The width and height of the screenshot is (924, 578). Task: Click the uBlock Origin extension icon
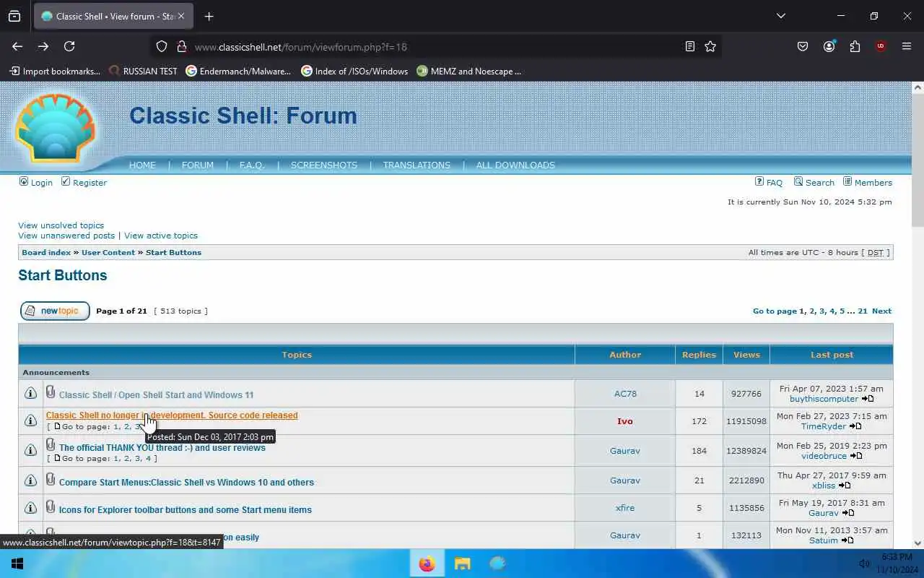point(881,46)
